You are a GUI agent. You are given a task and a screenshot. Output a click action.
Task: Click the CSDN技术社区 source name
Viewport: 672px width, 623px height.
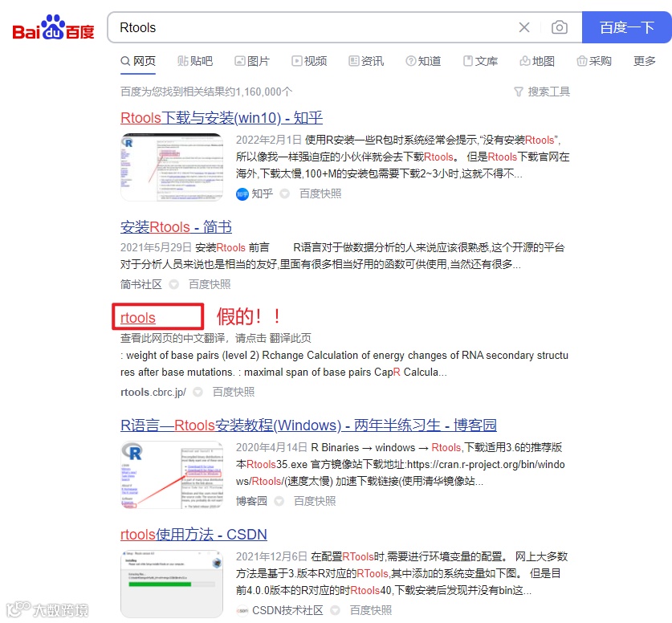(x=287, y=610)
